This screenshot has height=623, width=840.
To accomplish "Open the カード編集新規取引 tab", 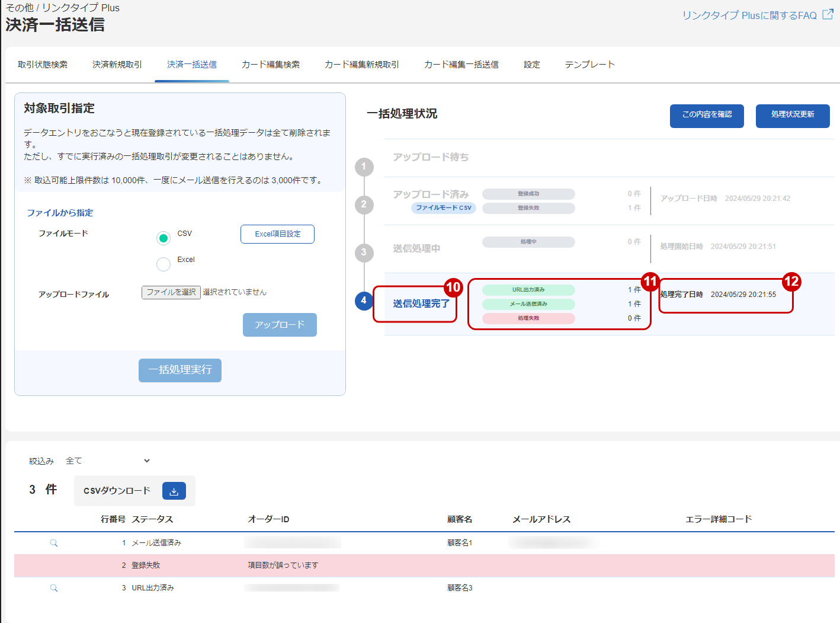I will (x=362, y=65).
